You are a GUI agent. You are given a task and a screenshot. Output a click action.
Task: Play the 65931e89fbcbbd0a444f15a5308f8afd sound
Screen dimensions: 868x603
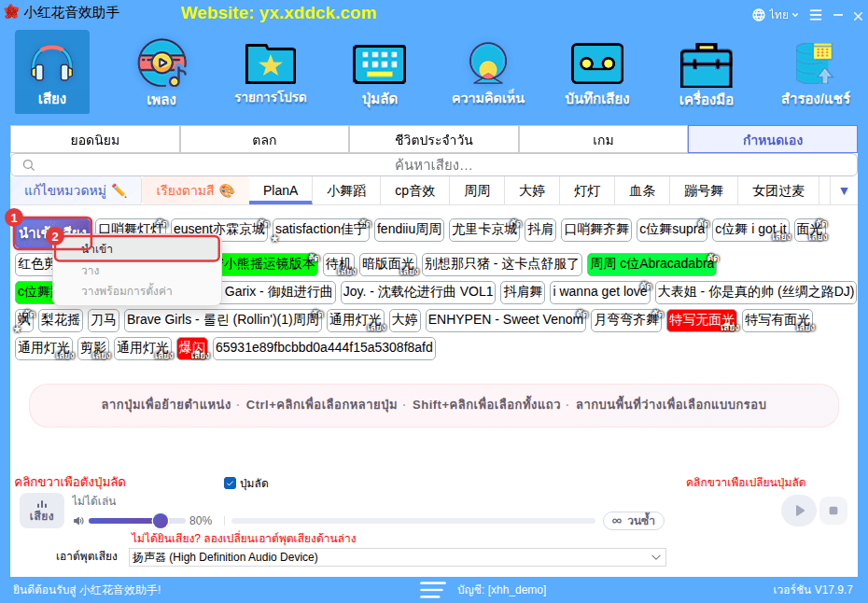pos(325,348)
